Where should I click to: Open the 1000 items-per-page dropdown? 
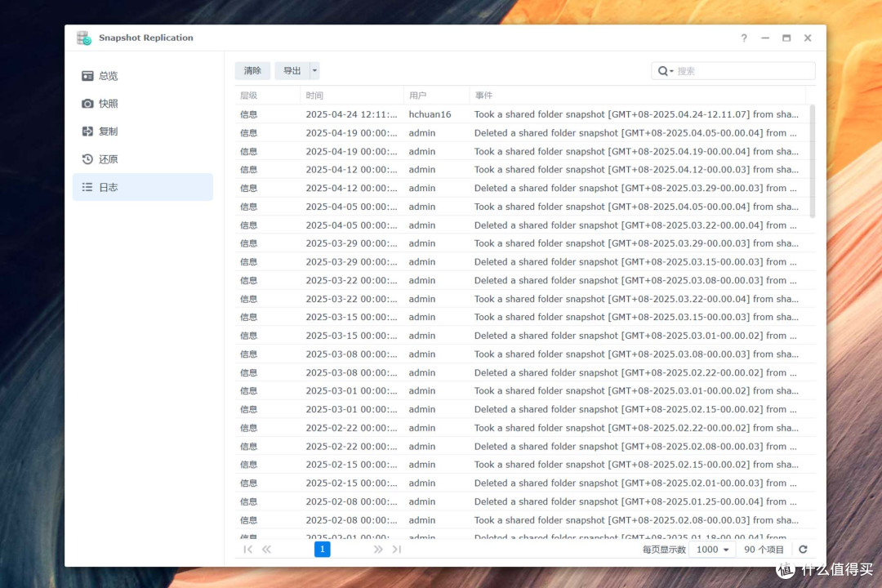(712, 550)
